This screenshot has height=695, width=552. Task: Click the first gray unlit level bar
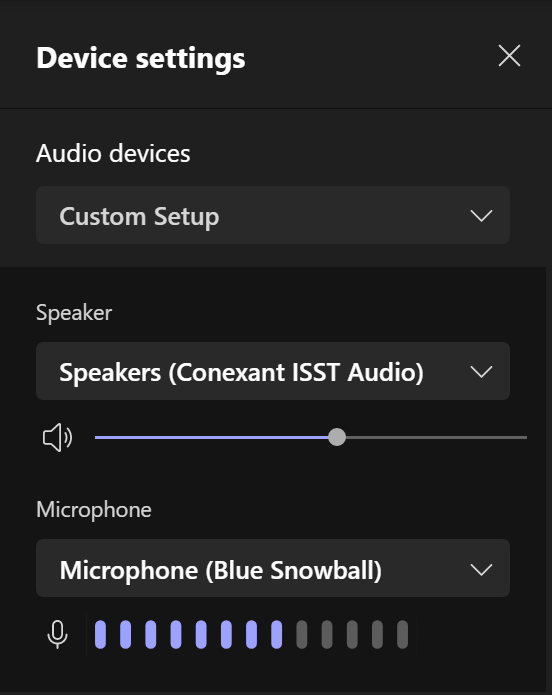(302, 635)
